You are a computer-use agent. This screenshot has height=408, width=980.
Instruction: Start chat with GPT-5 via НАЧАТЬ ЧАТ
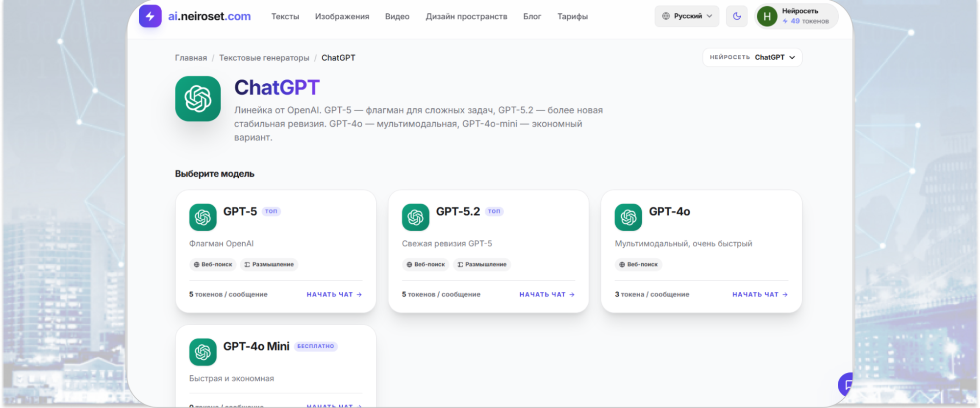[334, 294]
